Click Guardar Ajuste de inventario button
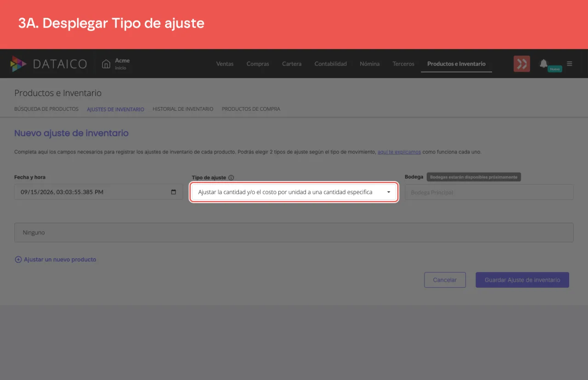 (522, 280)
